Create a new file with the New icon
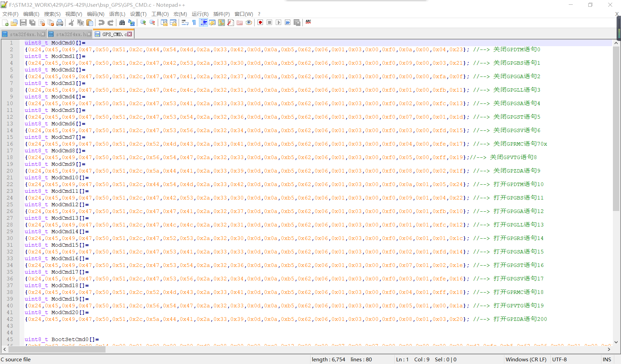Image resolution: width=621 pixels, height=364 pixels. pyautogui.click(x=5, y=23)
